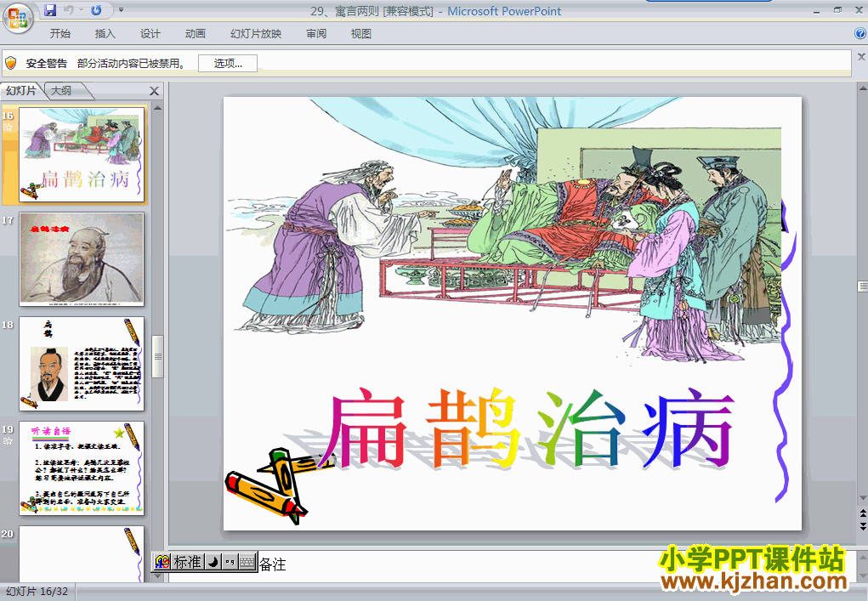868x601 pixels.
Task: Close the slides/outline side pane
Action: [x=155, y=91]
